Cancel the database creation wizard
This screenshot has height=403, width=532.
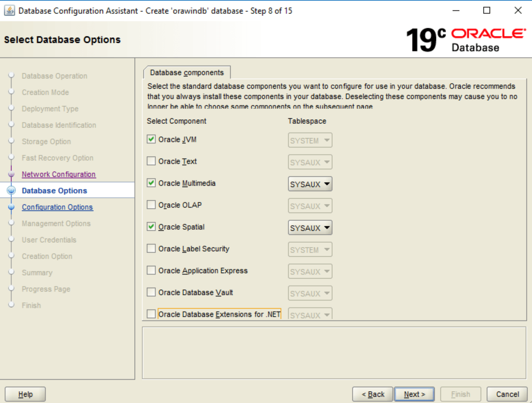[507, 394]
